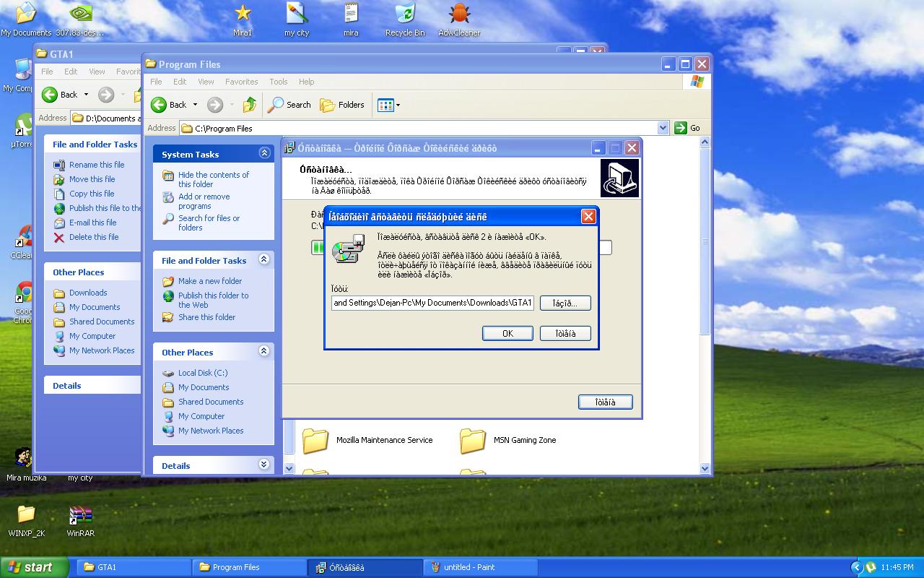Click the installer window's bottom cancel button
Image resolution: width=924 pixels, height=578 pixels.
point(605,402)
